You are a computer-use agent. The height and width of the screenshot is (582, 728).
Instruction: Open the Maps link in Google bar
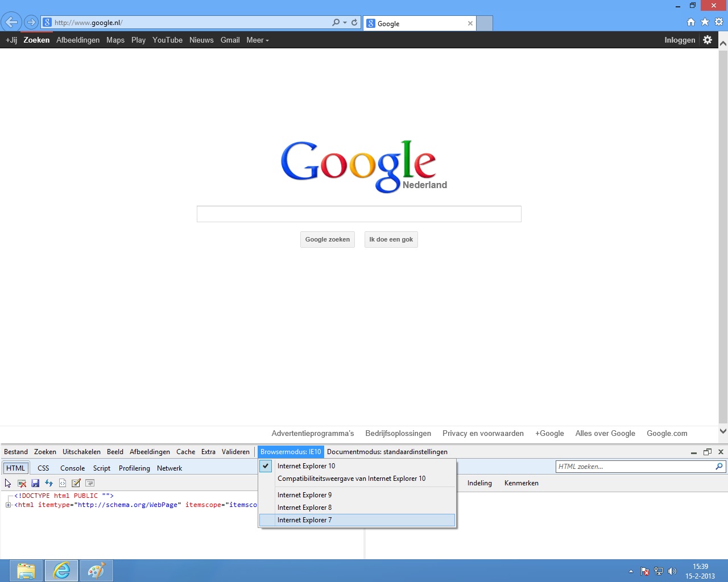click(x=115, y=40)
